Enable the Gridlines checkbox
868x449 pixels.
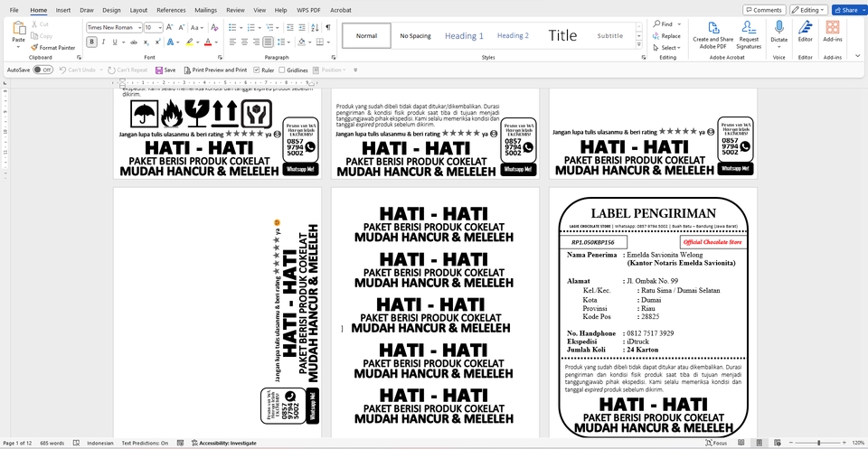coord(282,70)
